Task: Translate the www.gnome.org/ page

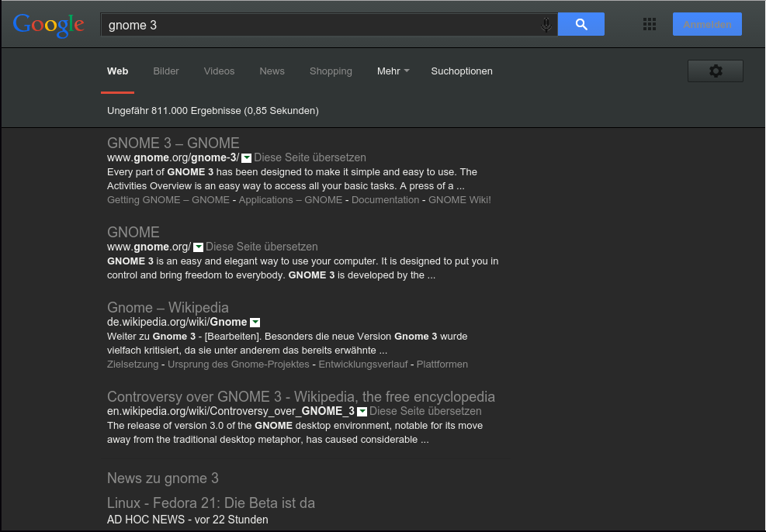Action: (x=262, y=247)
